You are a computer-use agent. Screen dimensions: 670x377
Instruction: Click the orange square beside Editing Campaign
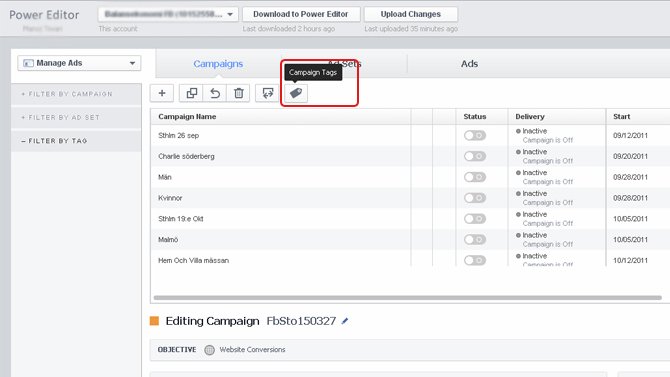[154, 321]
